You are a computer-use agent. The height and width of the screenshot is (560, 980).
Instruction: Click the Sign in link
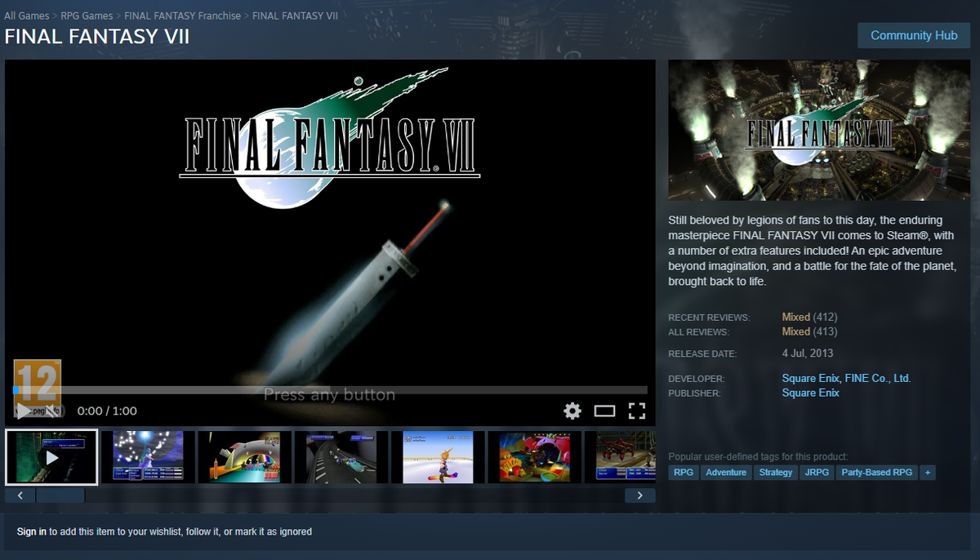pos(32,531)
